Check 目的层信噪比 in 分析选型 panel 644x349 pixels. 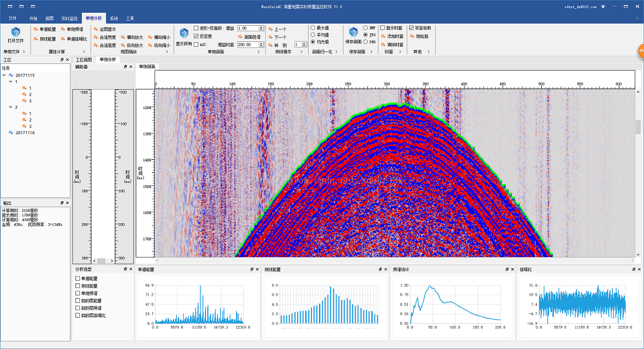point(78,315)
